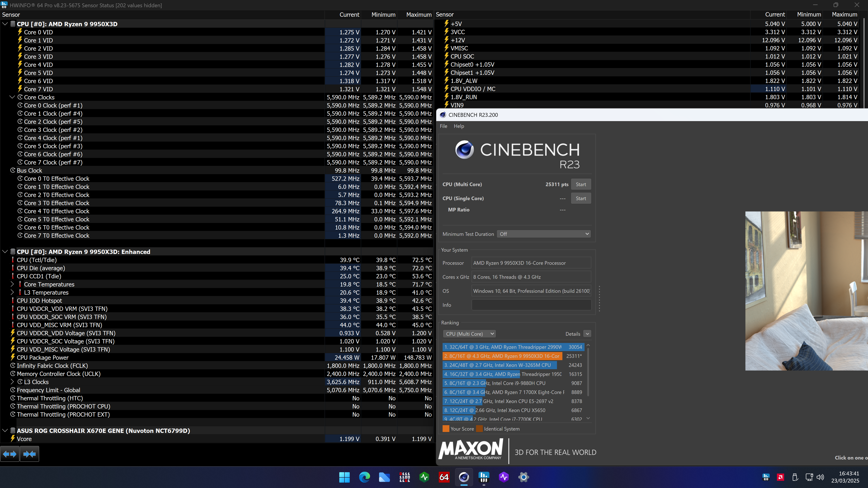Open the Minimum Test Duration dropdown
The image size is (868, 488).
pyautogui.click(x=543, y=234)
